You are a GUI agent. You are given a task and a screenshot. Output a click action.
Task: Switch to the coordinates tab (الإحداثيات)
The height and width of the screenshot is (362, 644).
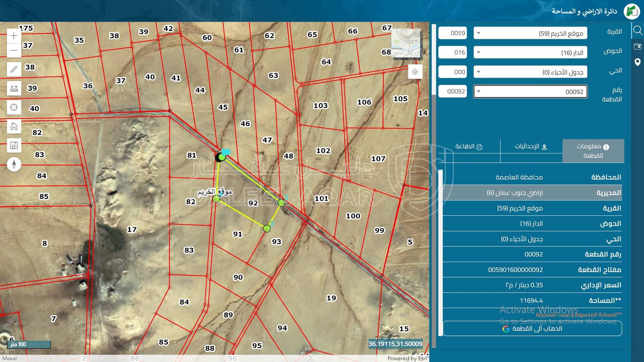point(531,146)
